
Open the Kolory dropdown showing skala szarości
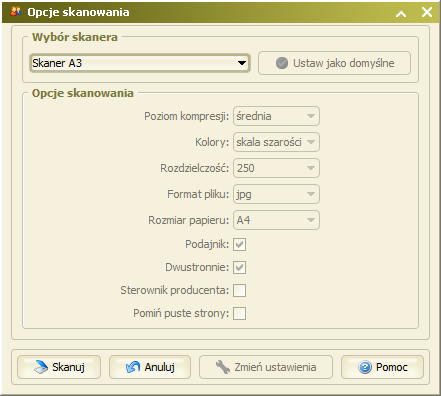(276, 142)
